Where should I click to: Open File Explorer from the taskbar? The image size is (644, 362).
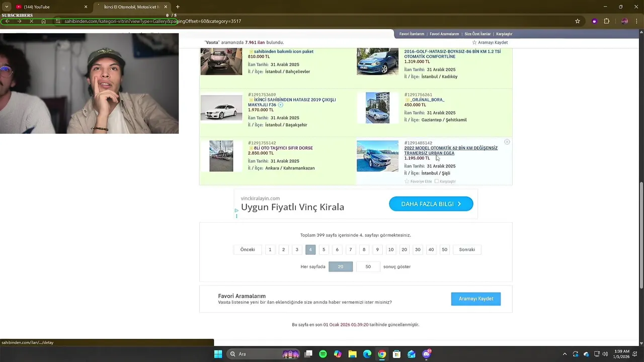point(353,354)
